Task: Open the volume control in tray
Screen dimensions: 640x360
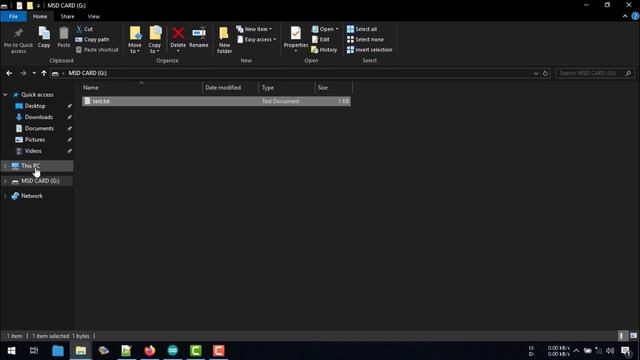Action: [x=610, y=351]
